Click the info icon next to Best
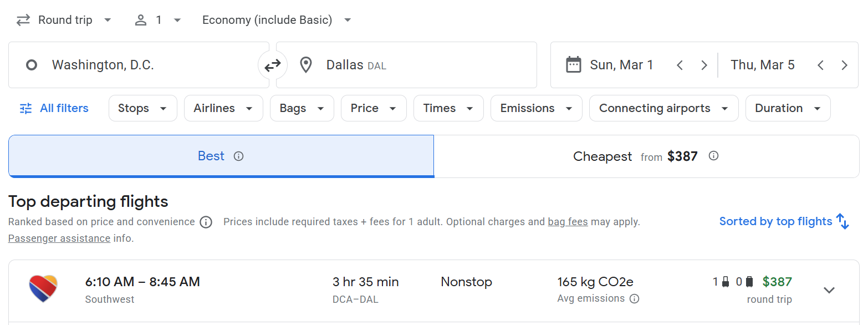This screenshot has height=325, width=868. pos(239,156)
